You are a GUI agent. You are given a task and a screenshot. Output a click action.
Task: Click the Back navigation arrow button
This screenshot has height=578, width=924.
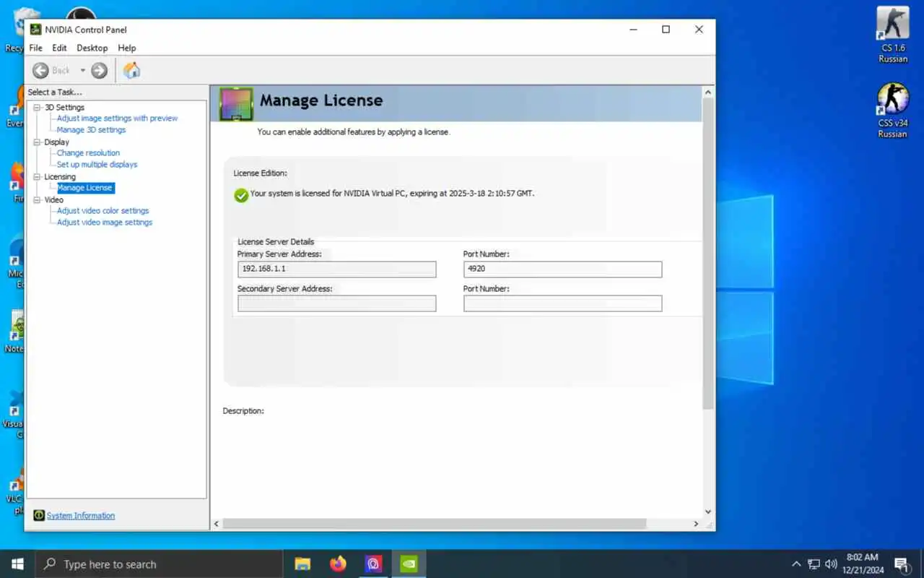(x=41, y=70)
